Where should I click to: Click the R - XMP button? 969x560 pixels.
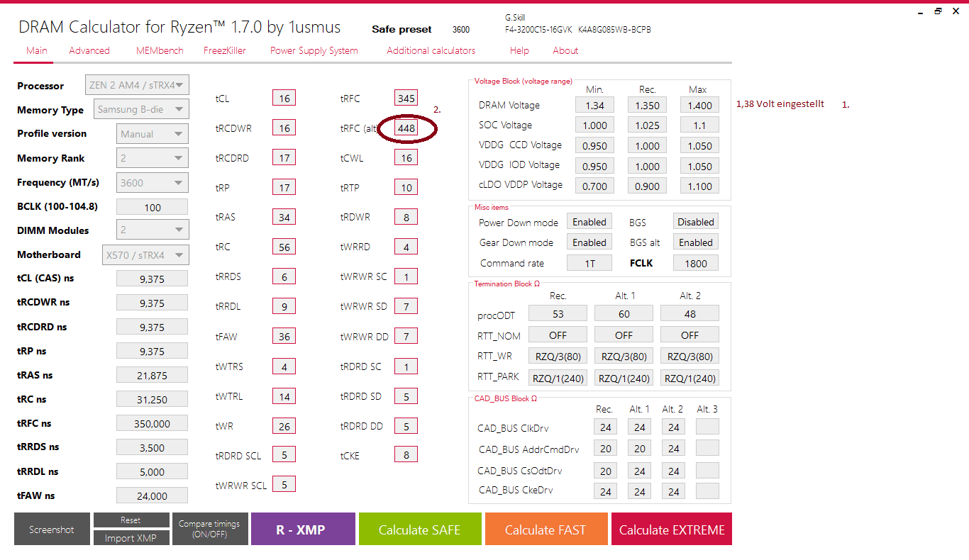pyautogui.click(x=303, y=529)
